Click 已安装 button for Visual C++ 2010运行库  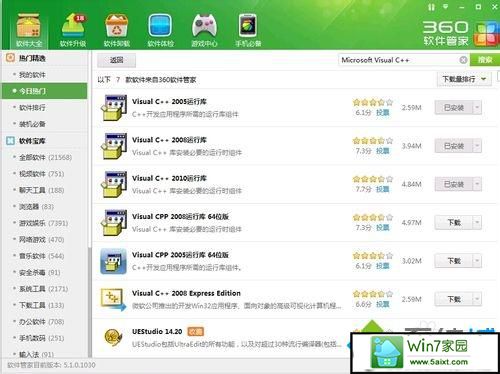454,184
